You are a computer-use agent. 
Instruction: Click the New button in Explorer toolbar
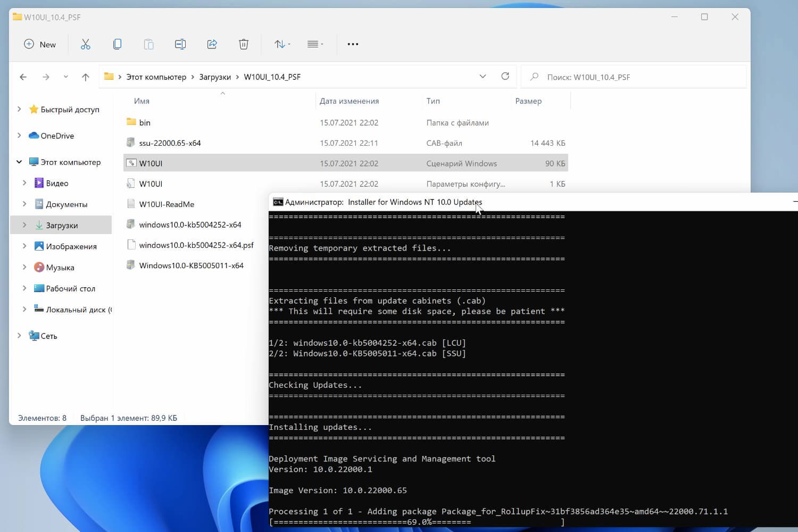40,45
